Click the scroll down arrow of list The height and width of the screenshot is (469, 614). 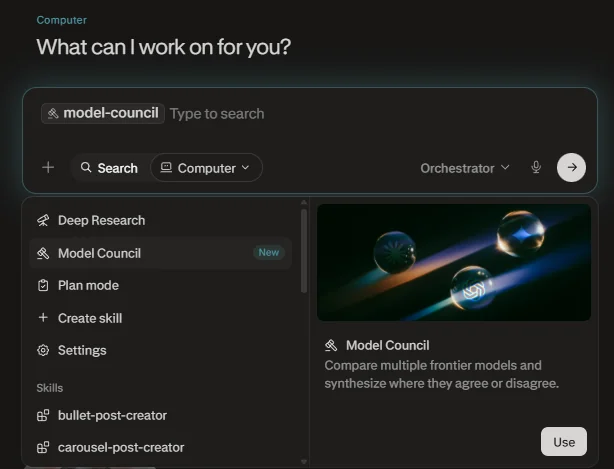click(x=304, y=462)
